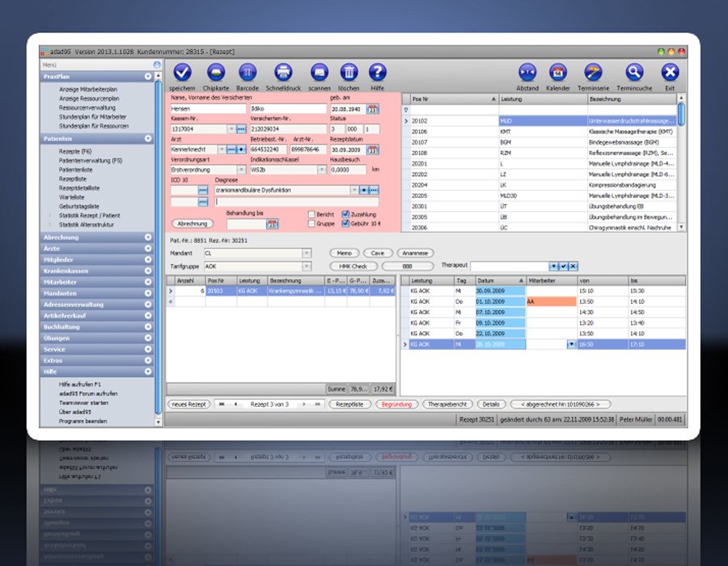Open Terminsuche appointment search
The image size is (728, 566).
coord(634,73)
